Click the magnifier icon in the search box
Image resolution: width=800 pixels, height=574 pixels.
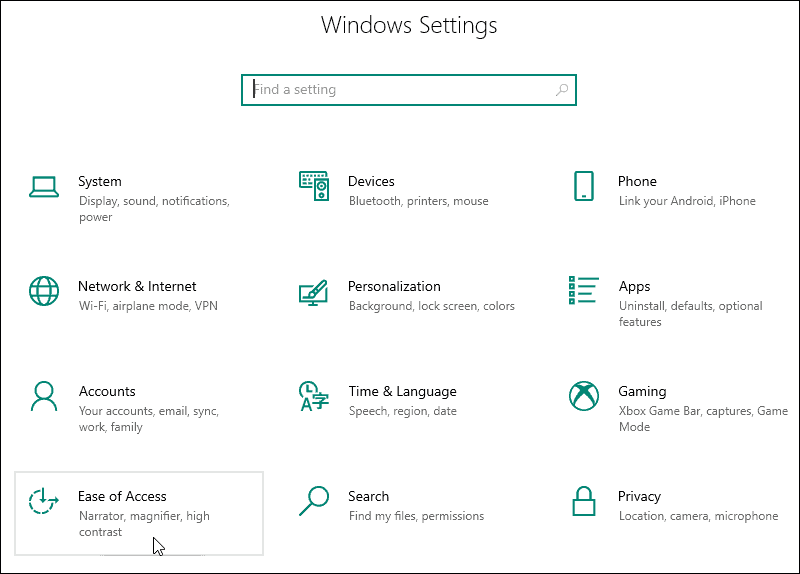(562, 90)
